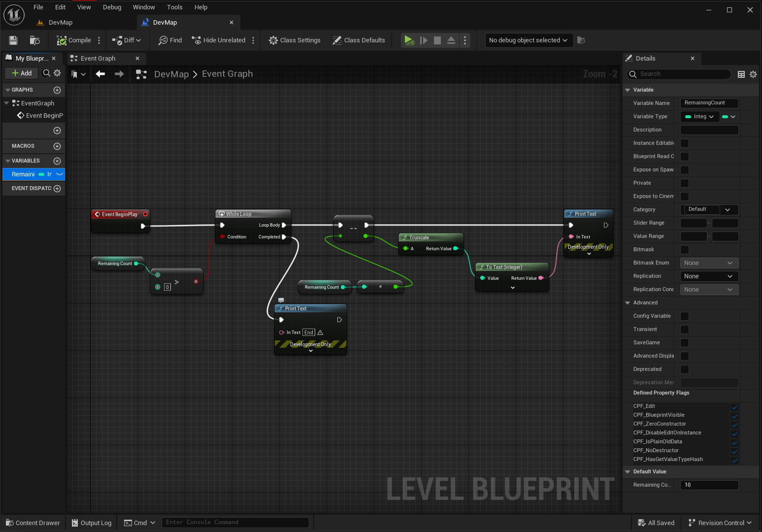
Task: Toggle Hide Unrelated nodes
Action: [x=219, y=40]
